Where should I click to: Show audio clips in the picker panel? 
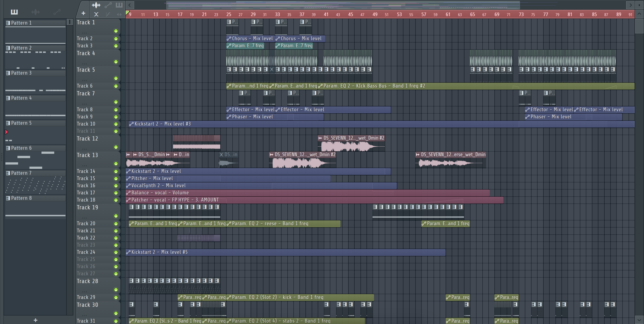tap(36, 12)
